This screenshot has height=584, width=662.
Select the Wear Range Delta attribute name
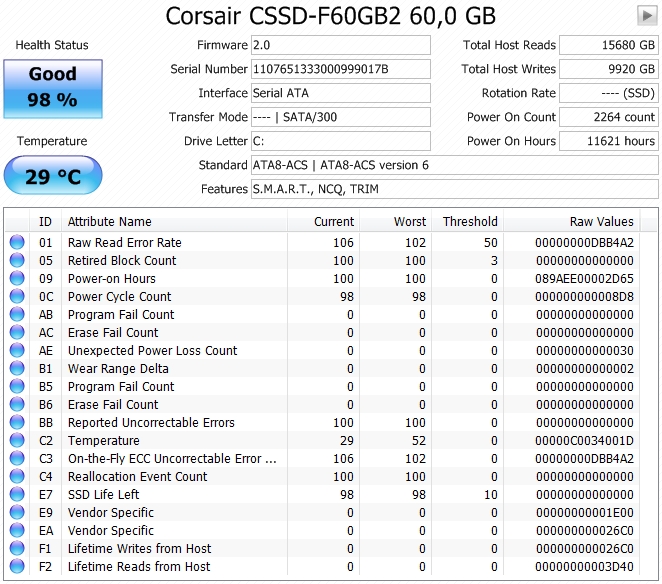tap(118, 369)
